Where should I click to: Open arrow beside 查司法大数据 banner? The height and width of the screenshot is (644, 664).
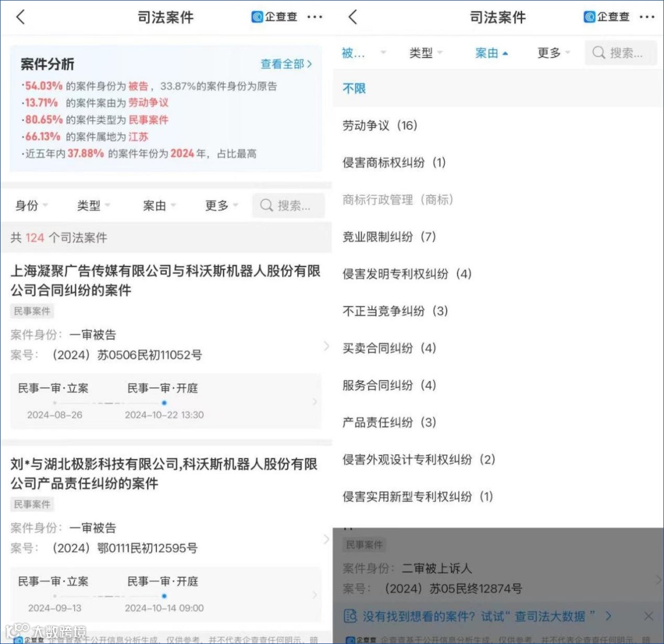[609, 616]
